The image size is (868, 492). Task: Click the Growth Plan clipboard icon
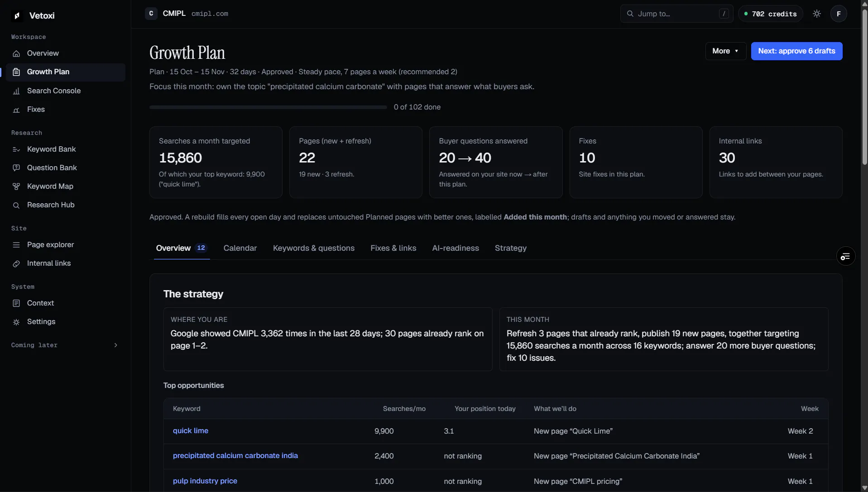click(x=16, y=72)
